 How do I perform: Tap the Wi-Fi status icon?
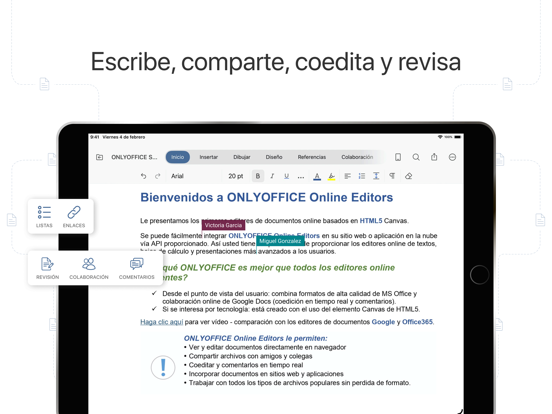tap(440, 137)
